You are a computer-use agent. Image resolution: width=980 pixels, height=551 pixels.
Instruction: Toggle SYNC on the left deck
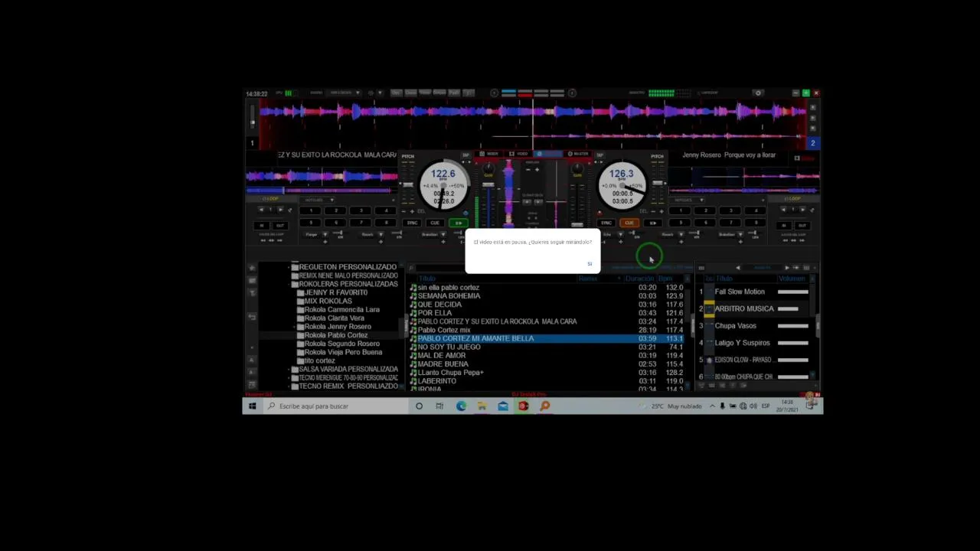click(412, 223)
